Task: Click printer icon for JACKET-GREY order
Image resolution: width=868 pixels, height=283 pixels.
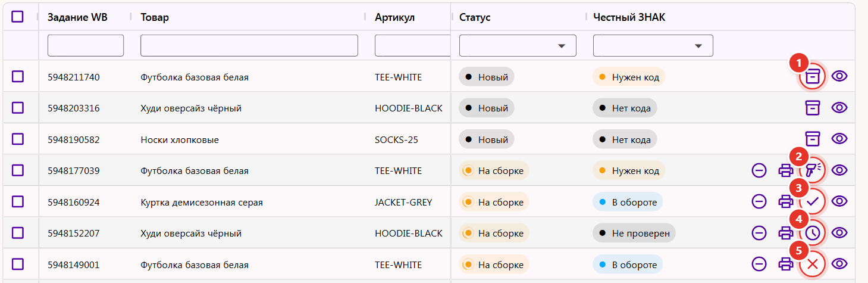Action: (x=786, y=201)
